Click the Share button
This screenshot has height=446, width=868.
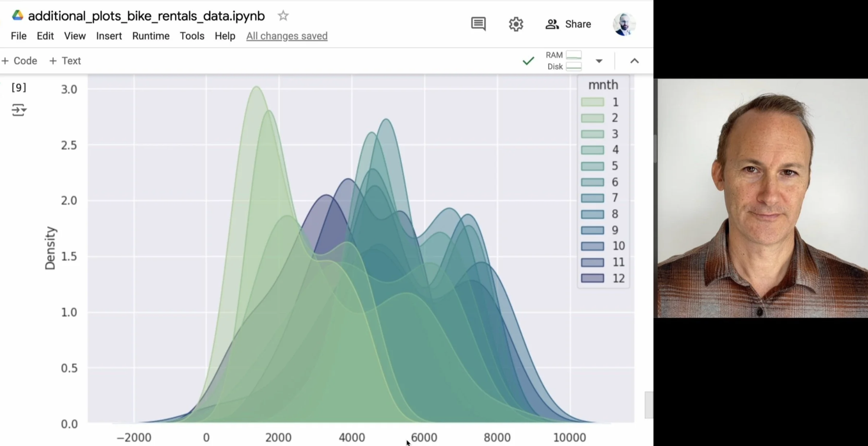[x=568, y=24]
